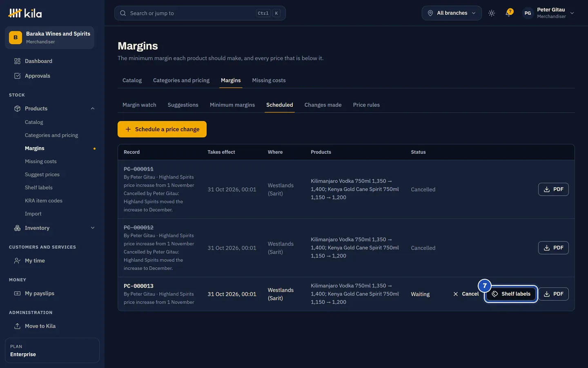Open the All branches dropdown
Image resolution: width=588 pixels, height=368 pixels.
[452, 13]
